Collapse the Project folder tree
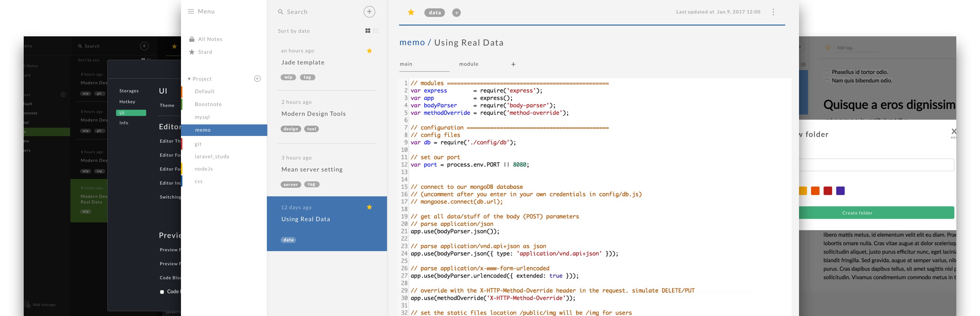The width and height of the screenshot is (980, 316). click(189, 79)
